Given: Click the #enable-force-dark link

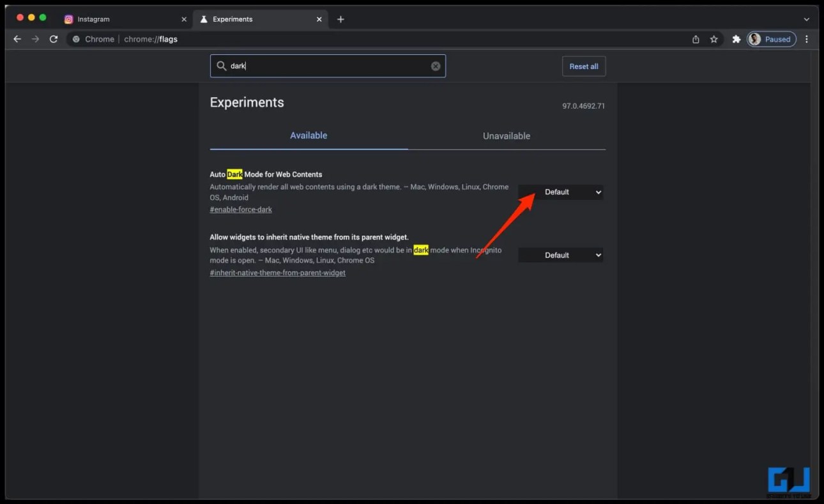Looking at the screenshot, I should [241, 210].
